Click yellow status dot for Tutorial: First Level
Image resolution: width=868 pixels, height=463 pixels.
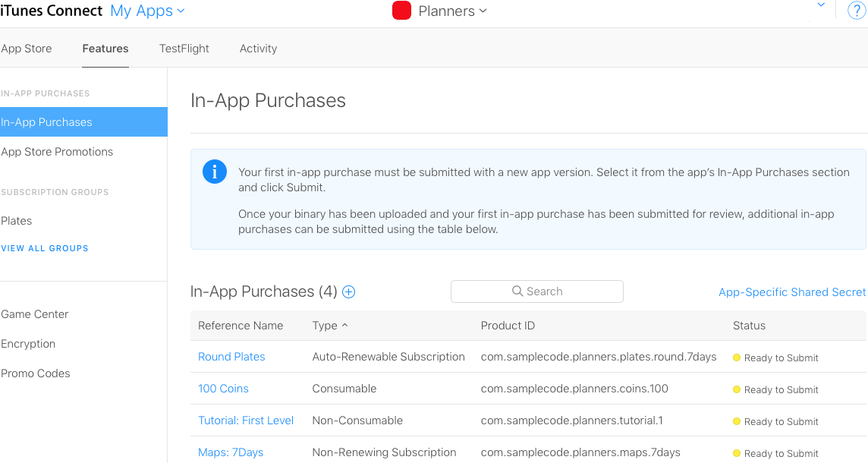pos(736,421)
